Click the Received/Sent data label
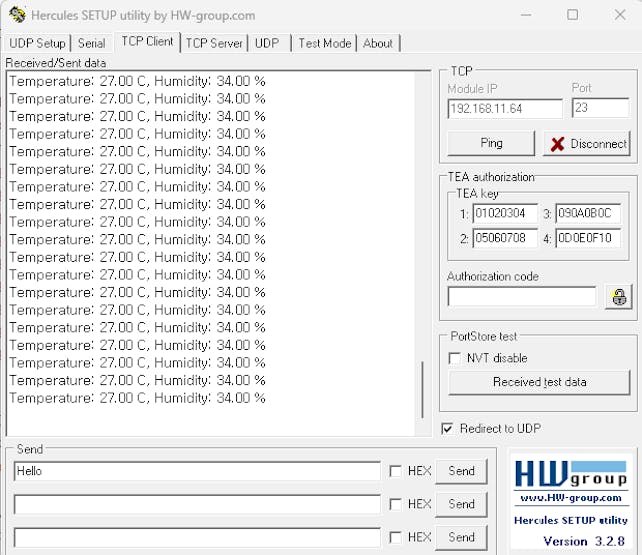This screenshot has height=555, width=642. [56, 63]
